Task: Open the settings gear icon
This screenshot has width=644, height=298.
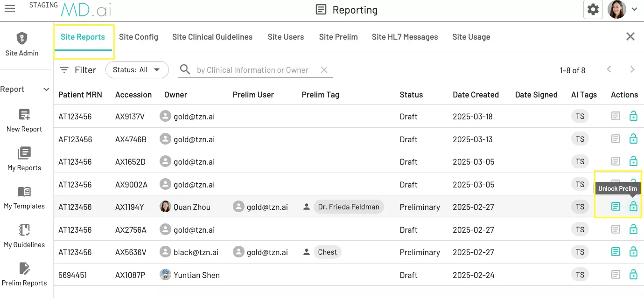Action: [x=593, y=9]
